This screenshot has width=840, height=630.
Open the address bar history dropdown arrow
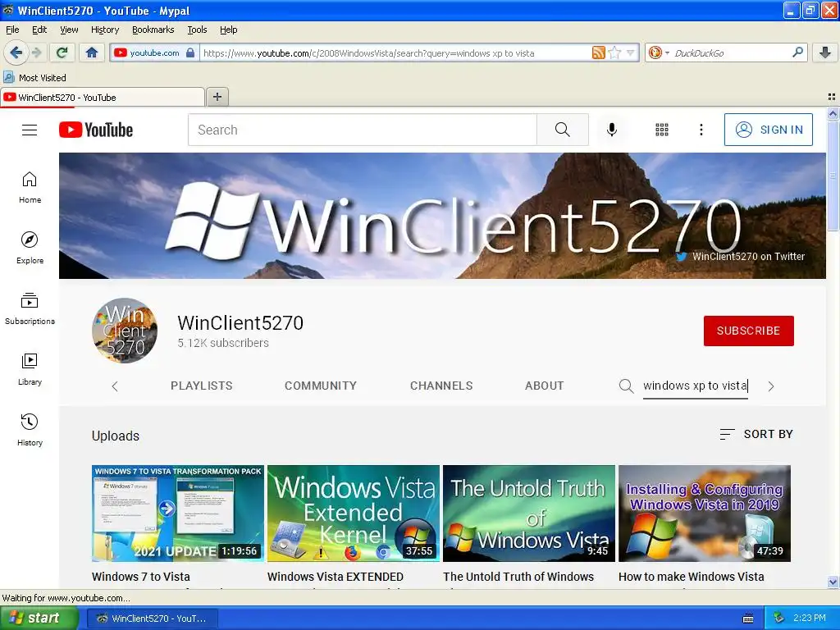631,52
